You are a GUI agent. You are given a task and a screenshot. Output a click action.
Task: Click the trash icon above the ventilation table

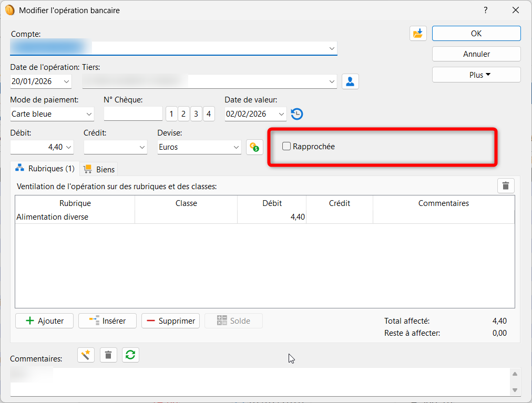[506, 185]
